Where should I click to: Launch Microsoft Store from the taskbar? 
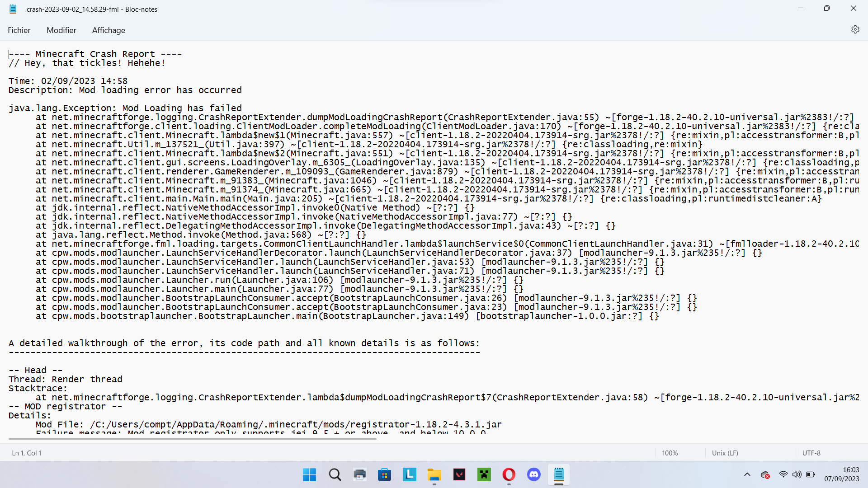point(385,474)
